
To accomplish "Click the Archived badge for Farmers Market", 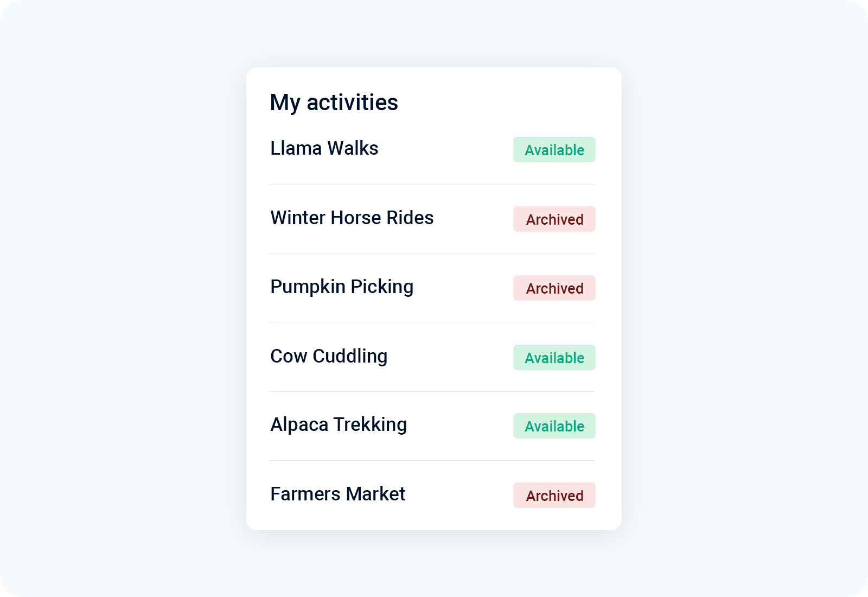I will coord(554,496).
